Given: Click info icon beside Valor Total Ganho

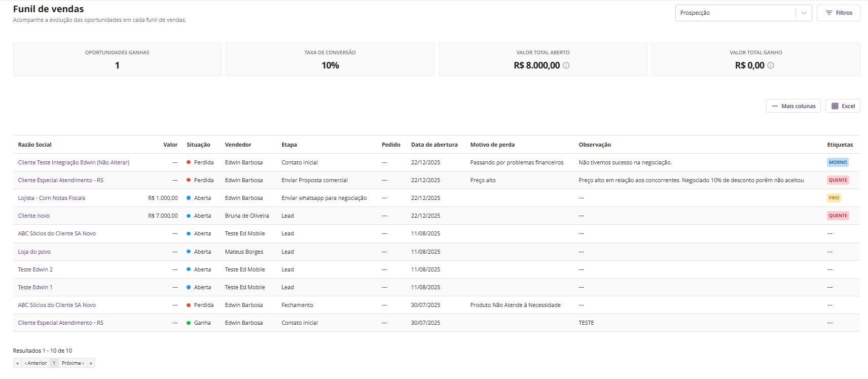Looking at the screenshot, I should point(771,65).
